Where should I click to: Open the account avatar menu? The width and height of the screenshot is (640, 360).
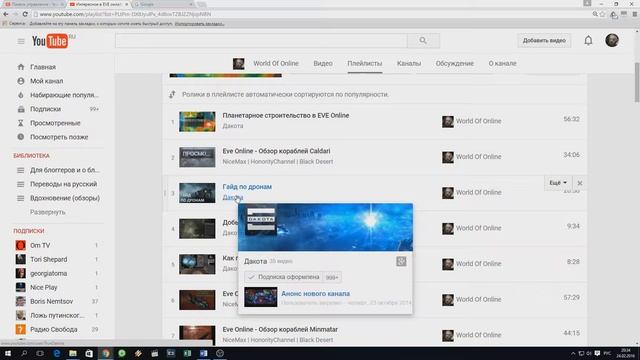click(612, 40)
